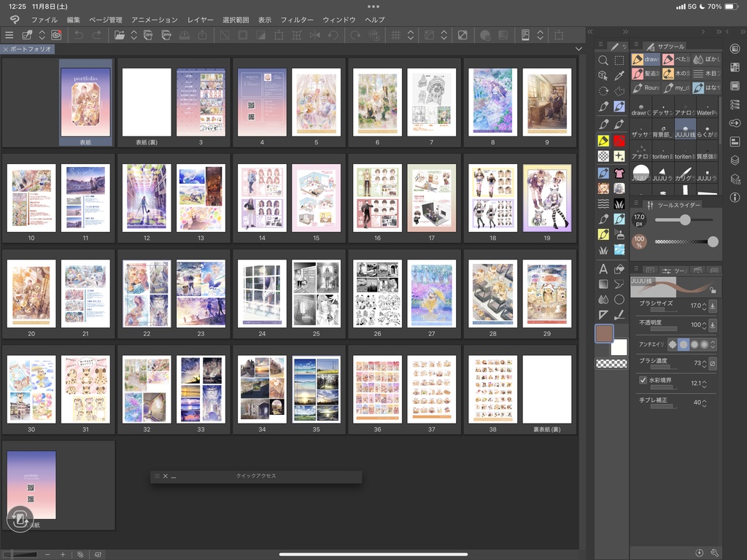Open the Layers panel icon
The image size is (747, 560).
click(735, 160)
